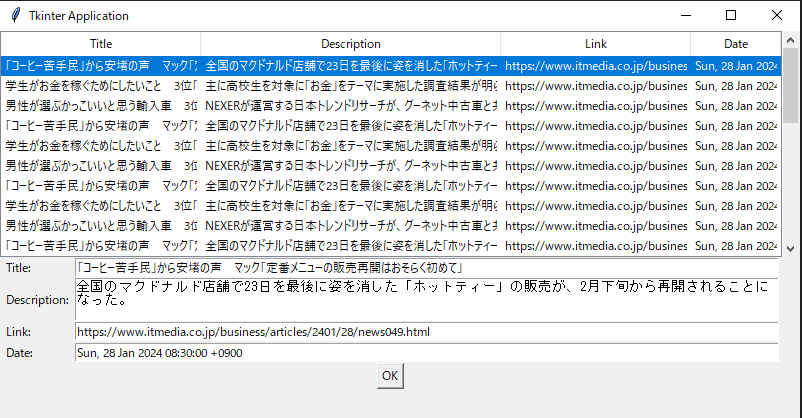Click the Description column header
The height and width of the screenshot is (418, 802).
coord(350,44)
